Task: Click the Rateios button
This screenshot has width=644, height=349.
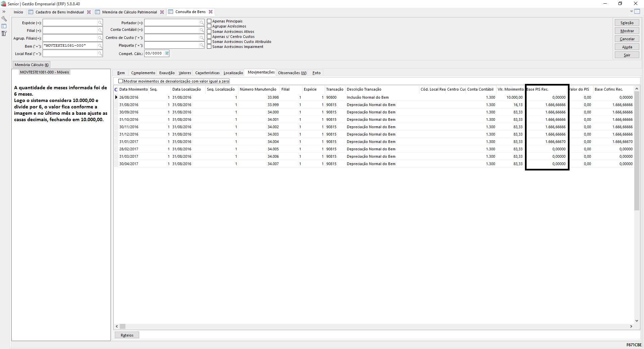Action: 127,335
